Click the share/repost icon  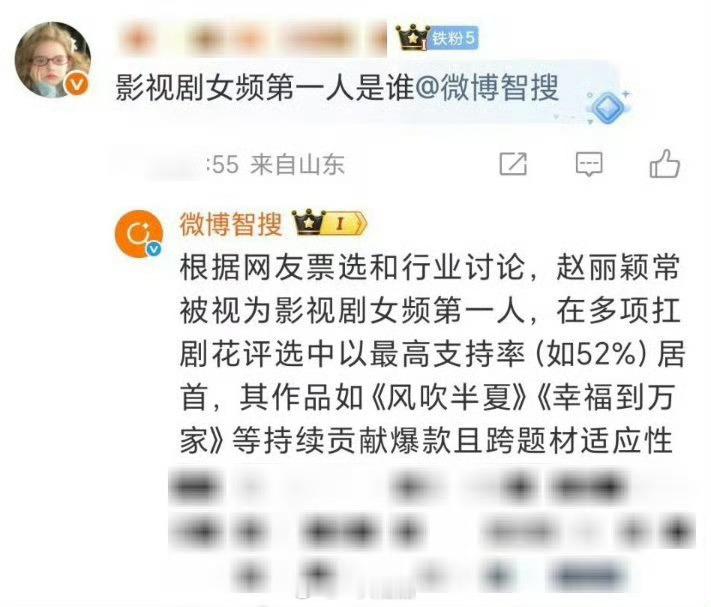pyautogui.click(x=513, y=164)
